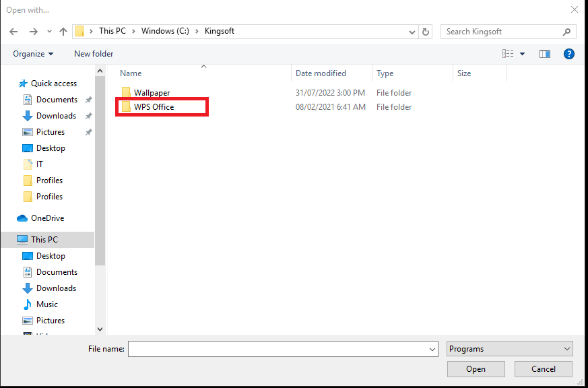Open the view options dropdown arrow
Image resolution: width=588 pixels, height=388 pixels.
522,54
